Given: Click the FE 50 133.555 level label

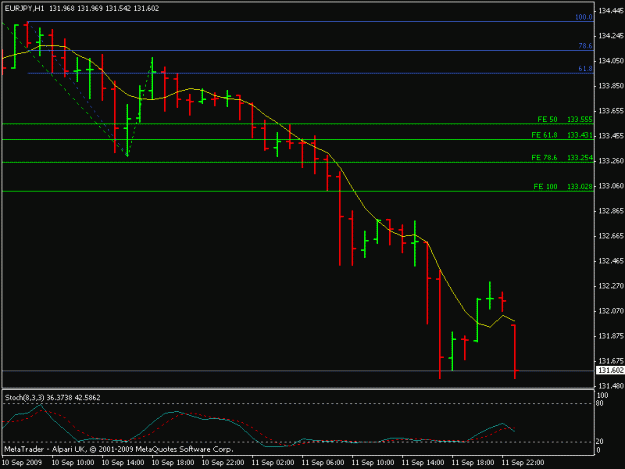Looking at the screenshot, I should coord(565,119).
